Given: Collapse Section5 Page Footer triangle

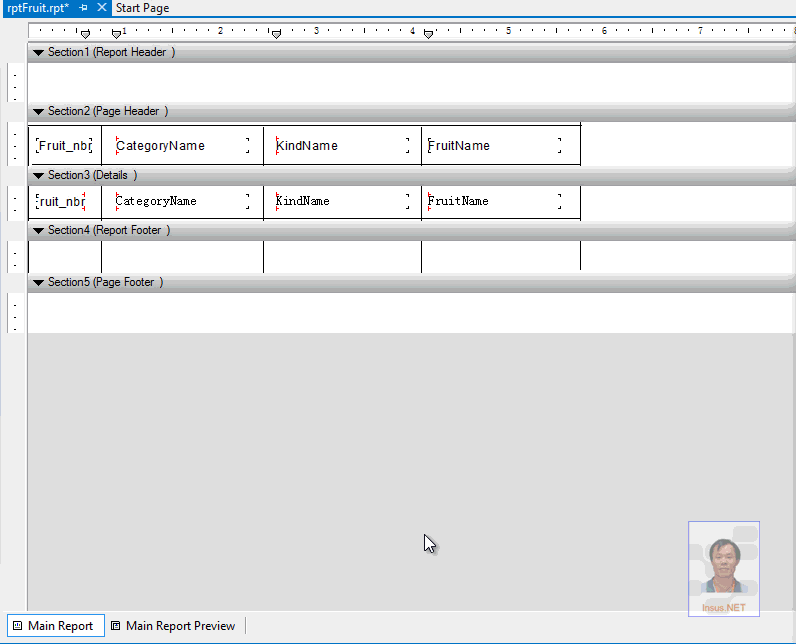Looking at the screenshot, I should point(38,283).
